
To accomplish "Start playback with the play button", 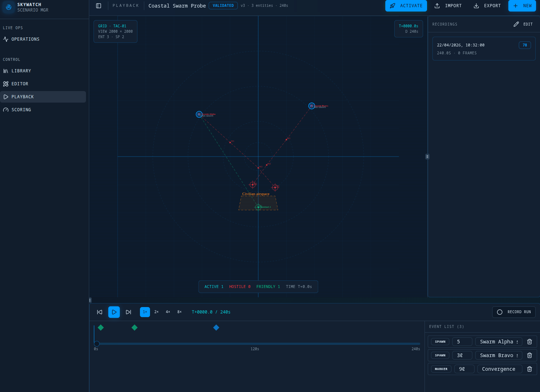I will pos(114,312).
